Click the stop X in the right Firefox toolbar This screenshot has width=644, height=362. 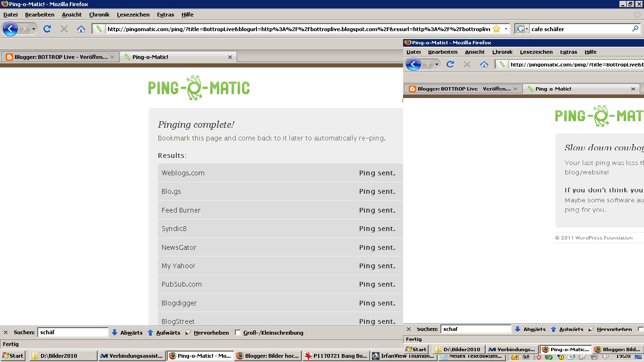pyautogui.click(x=467, y=64)
